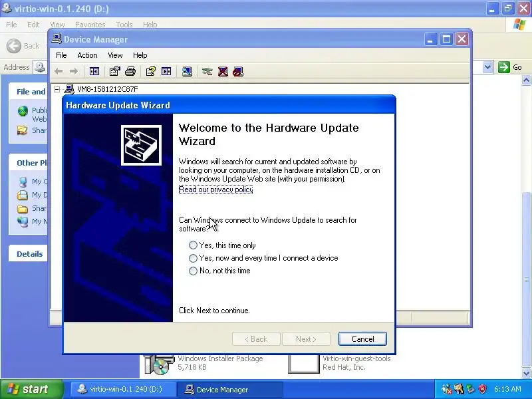Select the Virtio-win-guest-tools file icon
Image resolution: width=532 pixels, height=399 pixels.
[303, 363]
